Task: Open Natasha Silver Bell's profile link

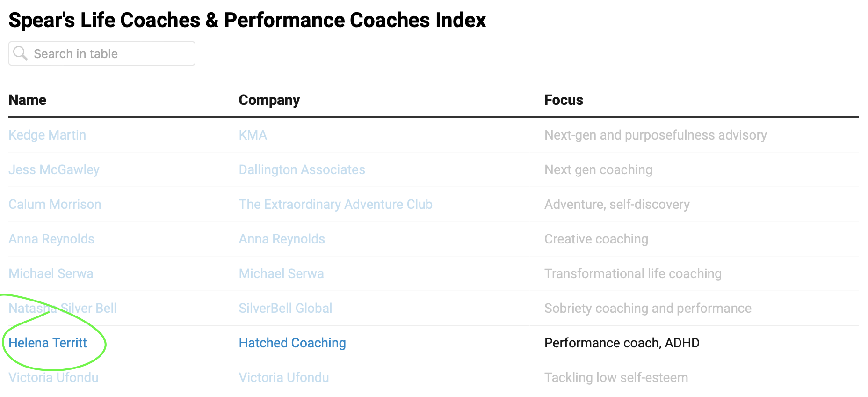Action: [63, 309]
